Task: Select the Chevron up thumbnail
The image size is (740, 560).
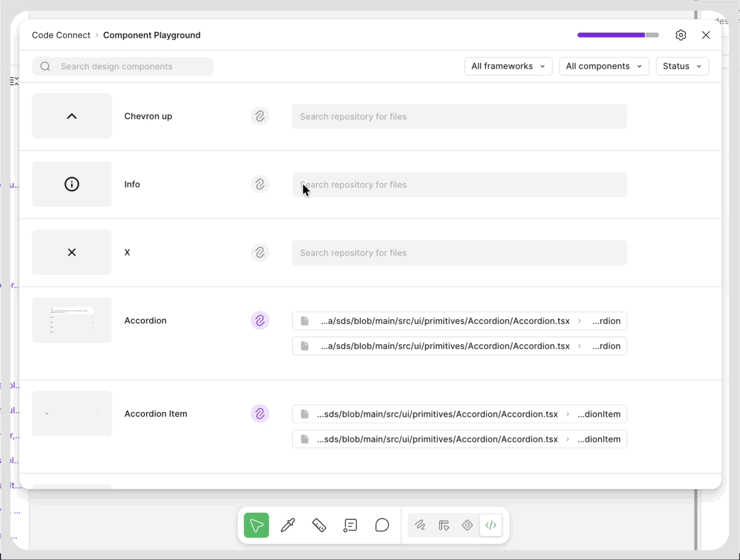Action: (x=72, y=116)
